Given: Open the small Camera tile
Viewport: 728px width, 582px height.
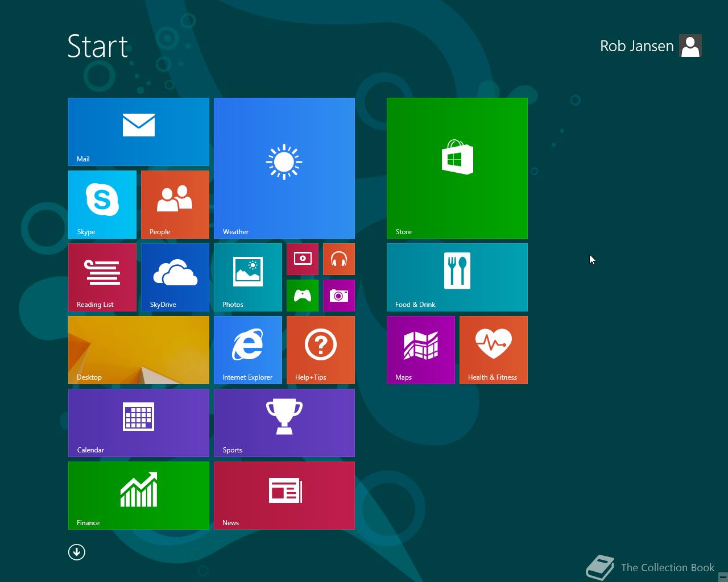Looking at the screenshot, I should click(339, 296).
